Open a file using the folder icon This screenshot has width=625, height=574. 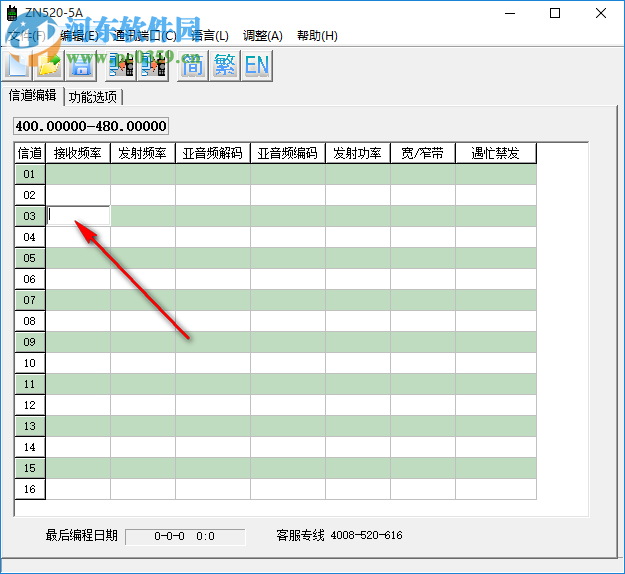click(49, 65)
